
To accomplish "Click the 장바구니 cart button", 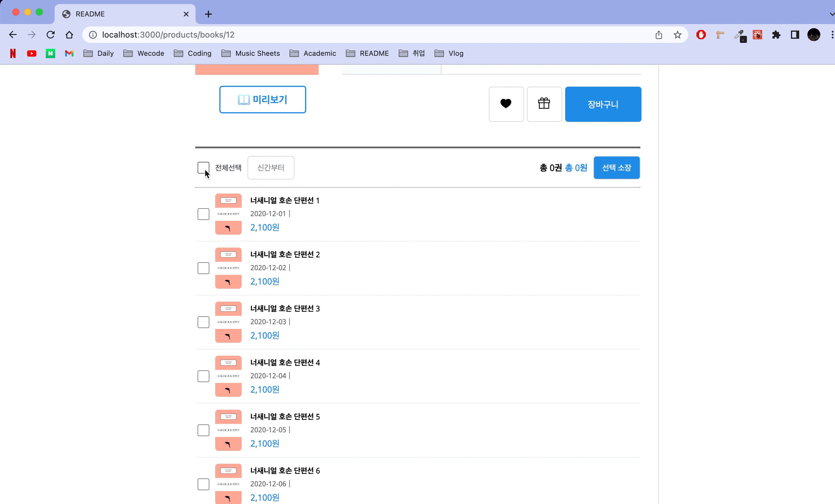I will (x=603, y=104).
